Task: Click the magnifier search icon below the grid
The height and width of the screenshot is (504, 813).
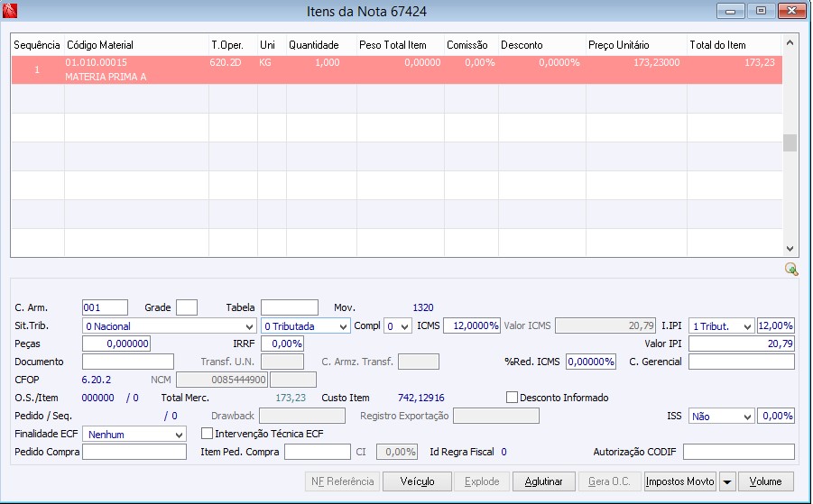Action: click(x=791, y=269)
